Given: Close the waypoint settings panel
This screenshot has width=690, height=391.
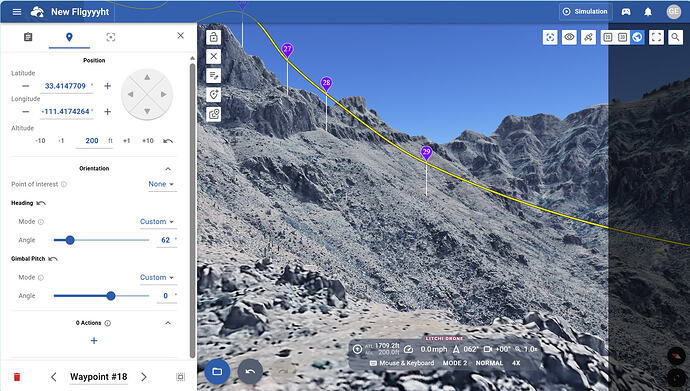Looking at the screenshot, I should (180, 36).
